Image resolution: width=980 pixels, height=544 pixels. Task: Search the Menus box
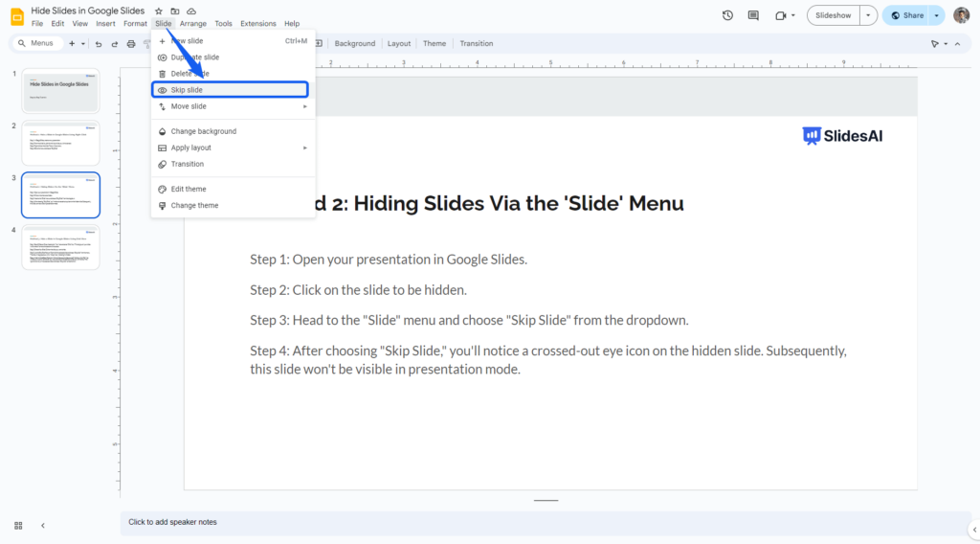click(x=37, y=43)
